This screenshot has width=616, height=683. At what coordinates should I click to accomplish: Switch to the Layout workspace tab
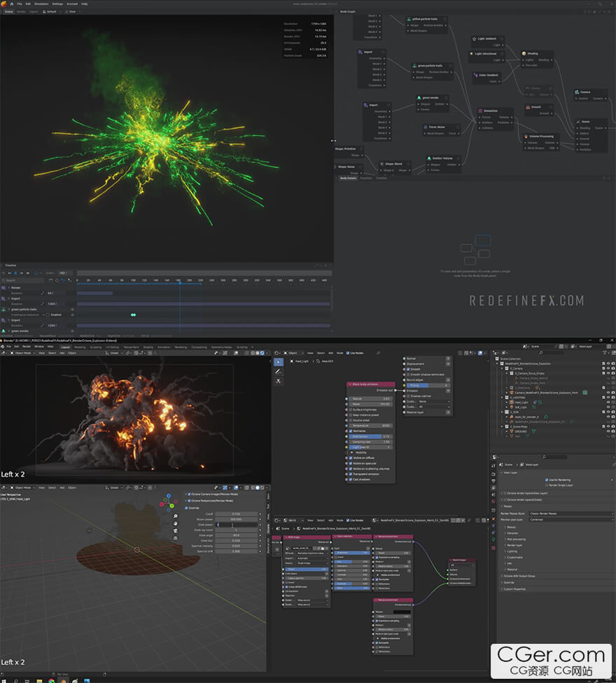(x=65, y=346)
